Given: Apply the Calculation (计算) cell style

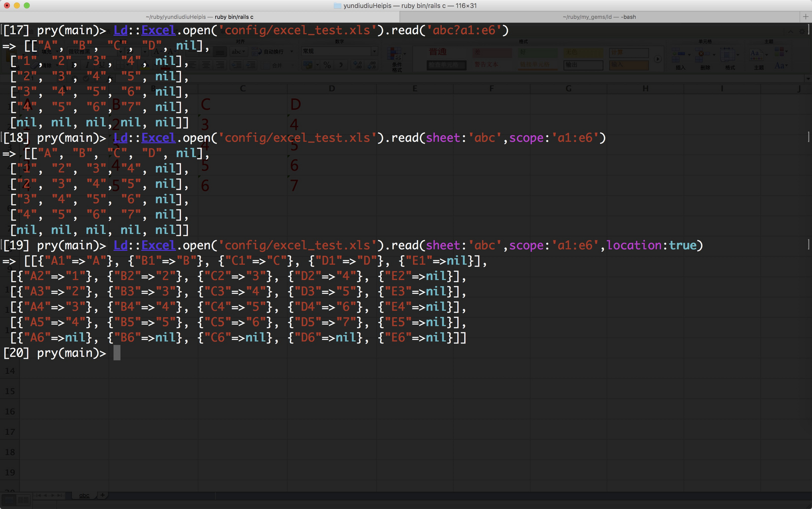Looking at the screenshot, I should click(x=629, y=52).
